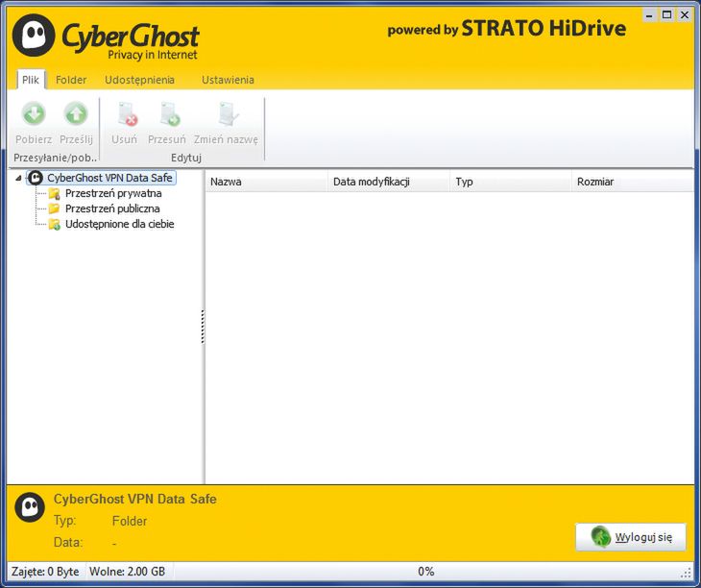This screenshot has width=701, height=588.
Task: Click the Zmień nazwę rename icon
Action: tap(230, 114)
